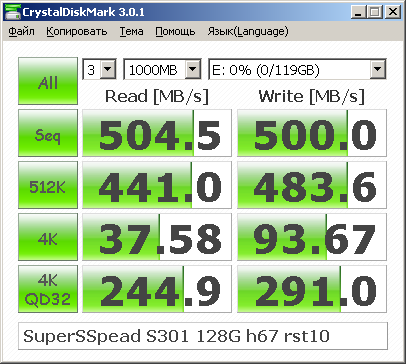
Task: Click the comment field with SuperSSpead S301
Action: tap(203, 336)
